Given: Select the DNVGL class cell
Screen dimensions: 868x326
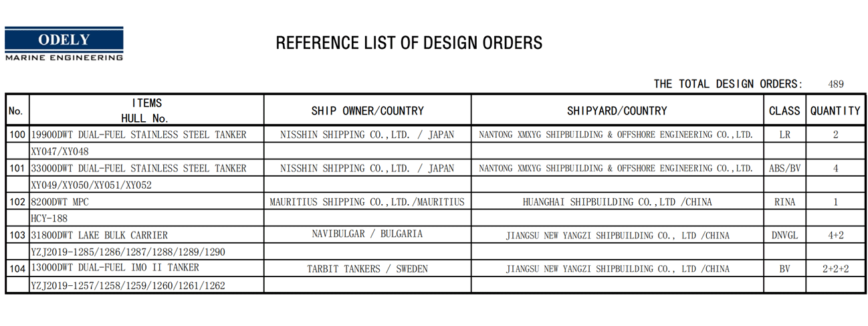Looking at the screenshot, I should 784,235.
